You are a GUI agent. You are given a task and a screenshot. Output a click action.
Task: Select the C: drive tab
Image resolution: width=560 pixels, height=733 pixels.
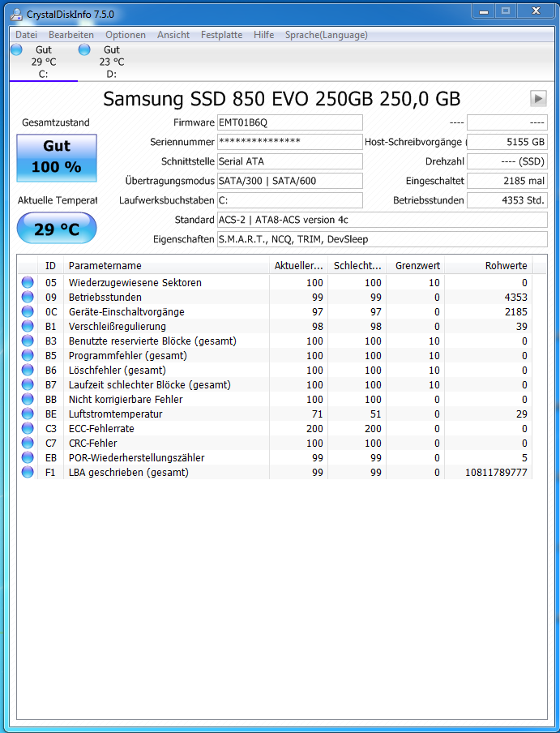44,62
